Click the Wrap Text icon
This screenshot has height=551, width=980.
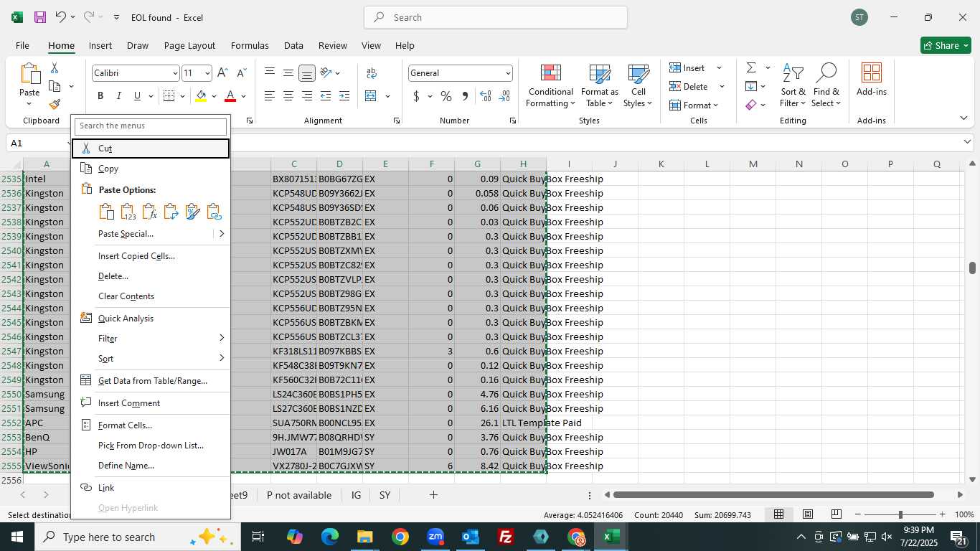point(372,73)
